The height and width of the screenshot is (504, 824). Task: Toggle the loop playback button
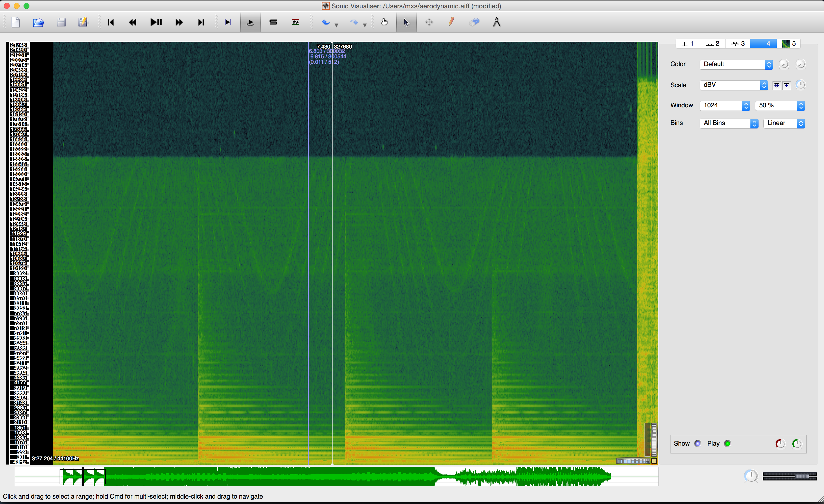click(x=250, y=22)
